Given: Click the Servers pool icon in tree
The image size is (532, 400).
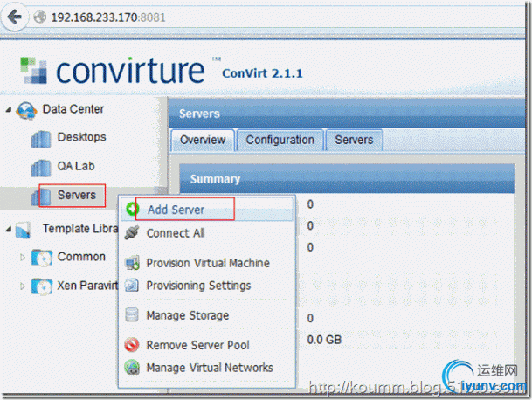Looking at the screenshot, I should 41,197.
